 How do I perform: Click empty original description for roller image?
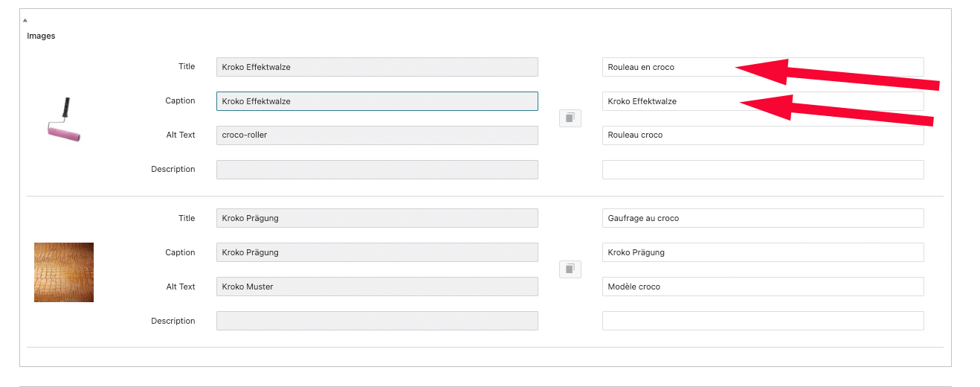(377, 170)
